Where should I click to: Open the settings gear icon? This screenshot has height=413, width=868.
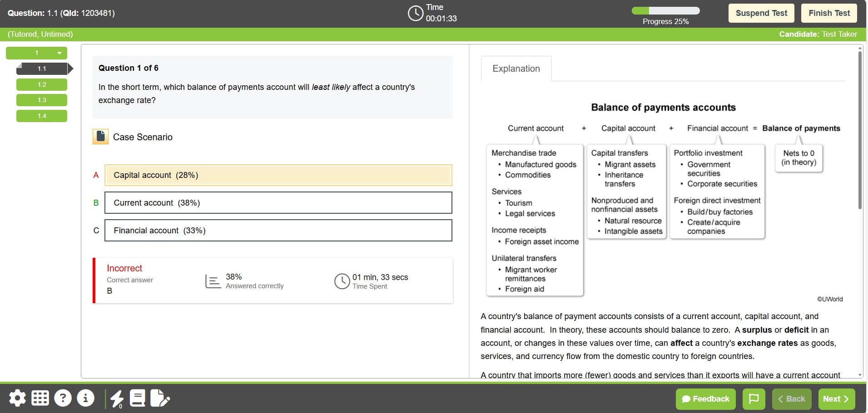pyautogui.click(x=17, y=398)
